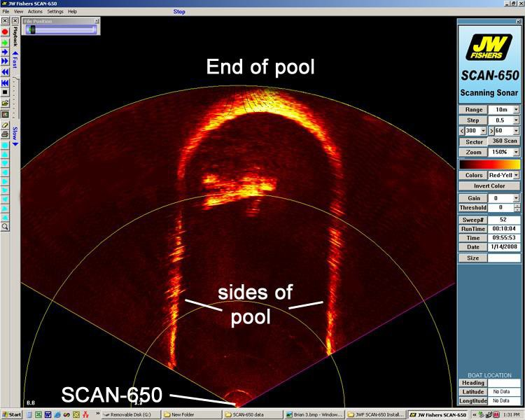This screenshot has width=525, height=420.
Task: Click the cyan circle center icon
Action: pos(5,146)
